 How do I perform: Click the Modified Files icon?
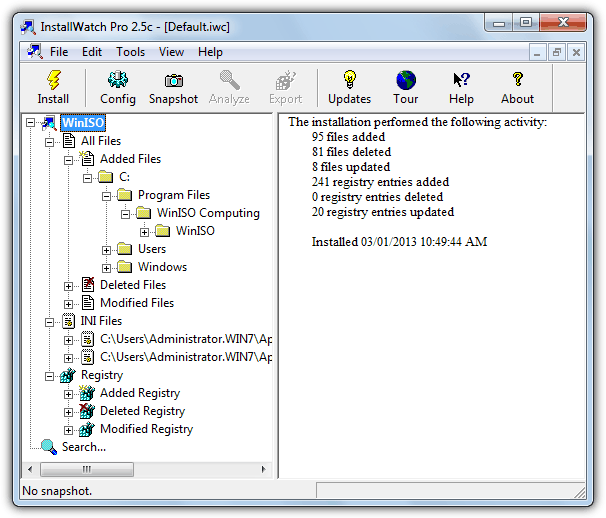[88, 303]
